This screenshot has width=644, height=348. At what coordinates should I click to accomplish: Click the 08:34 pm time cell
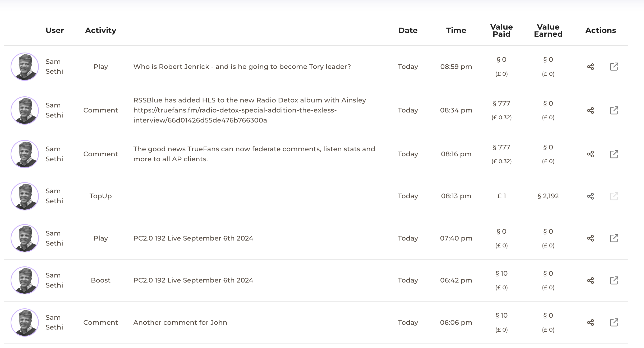point(456,110)
